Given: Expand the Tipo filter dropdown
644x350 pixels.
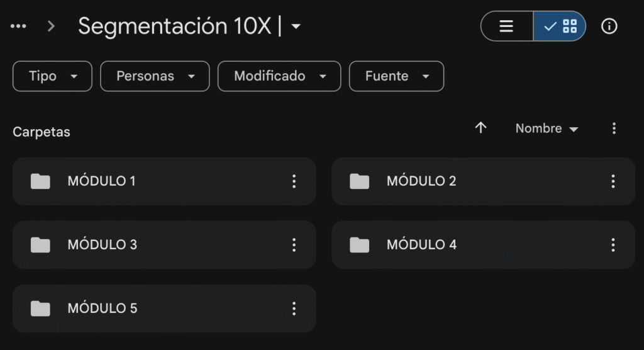Looking at the screenshot, I should click(52, 76).
